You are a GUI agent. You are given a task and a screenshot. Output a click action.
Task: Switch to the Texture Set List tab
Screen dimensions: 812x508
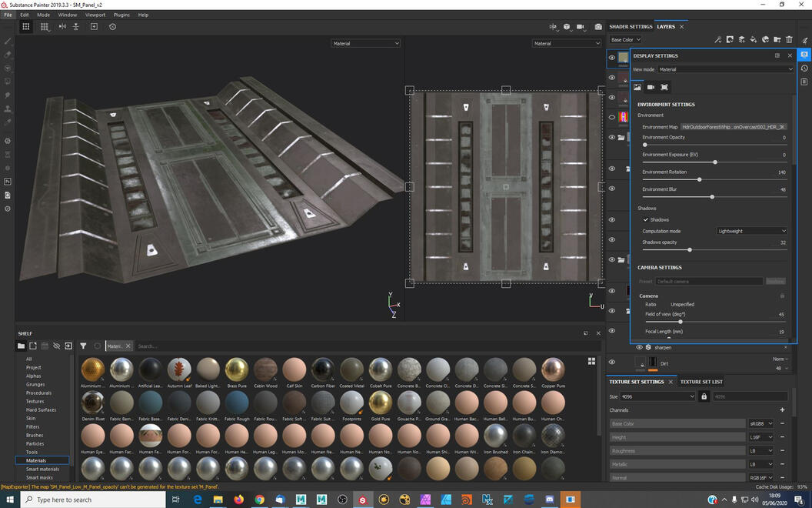[x=701, y=382]
